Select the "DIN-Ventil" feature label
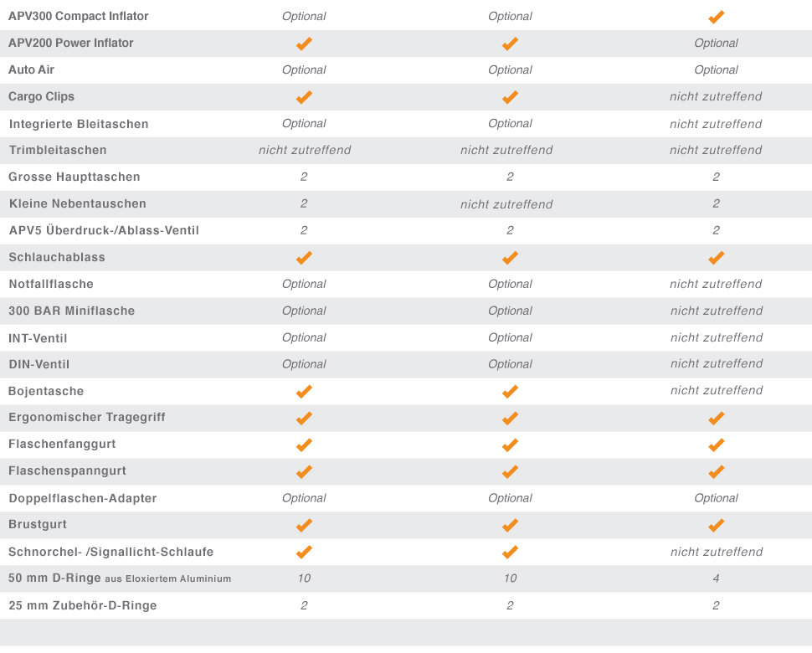The width and height of the screenshot is (812, 653). click(x=39, y=364)
